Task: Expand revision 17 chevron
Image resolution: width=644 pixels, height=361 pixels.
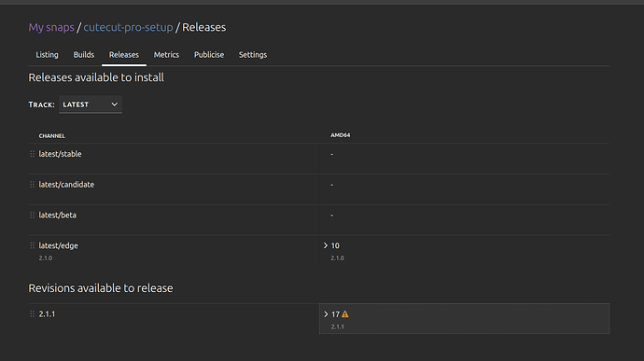Action: pyautogui.click(x=326, y=314)
